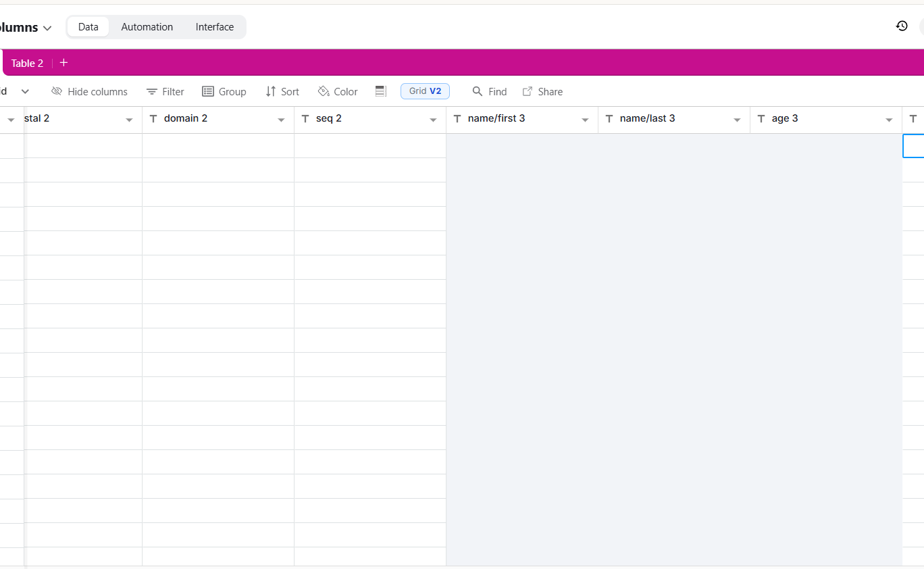Open name/first 3 column dropdown arrow
Image resolution: width=924 pixels, height=569 pixels.
[x=585, y=120]
